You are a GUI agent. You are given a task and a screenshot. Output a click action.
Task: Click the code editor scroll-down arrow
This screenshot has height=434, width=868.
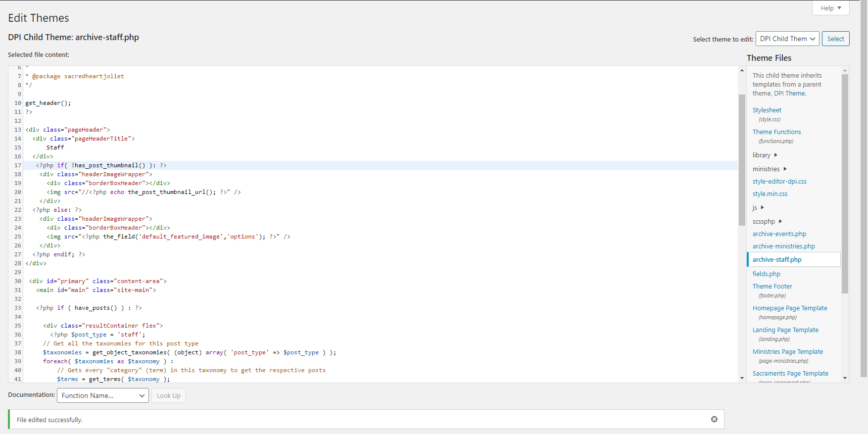(x=742, y=378)
